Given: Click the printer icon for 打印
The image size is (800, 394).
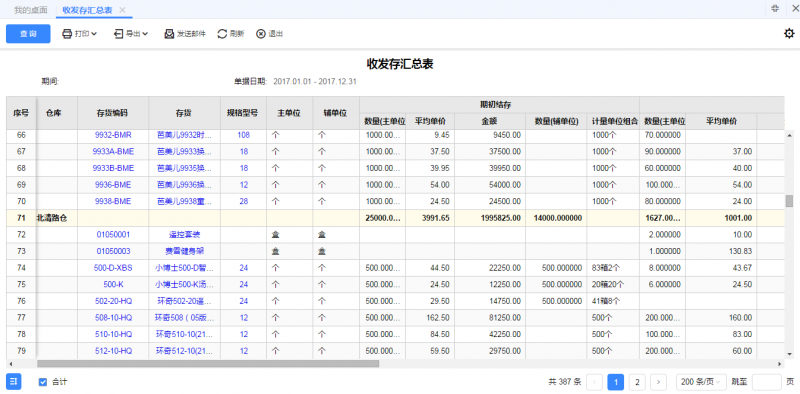Looking at the screenshot, I should [67, 34].
